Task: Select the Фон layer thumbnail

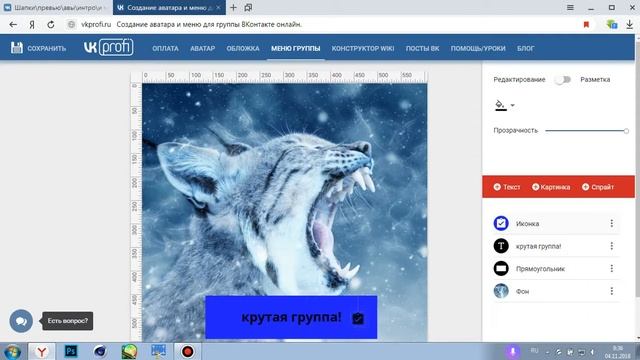Action: (501, 291)
